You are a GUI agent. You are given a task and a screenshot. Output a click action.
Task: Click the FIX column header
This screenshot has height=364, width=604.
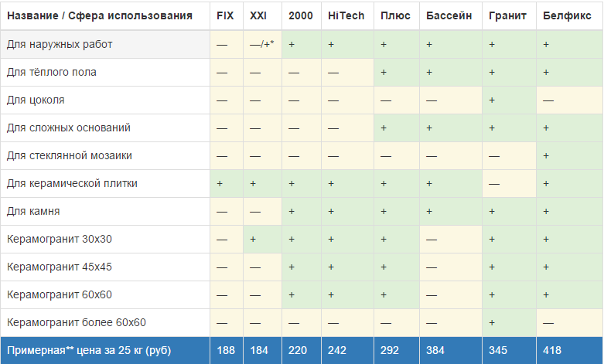(x=226, y=15)
